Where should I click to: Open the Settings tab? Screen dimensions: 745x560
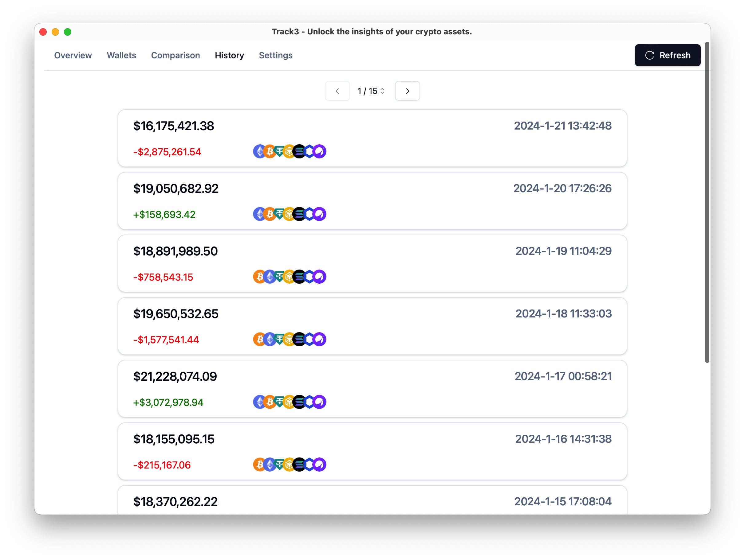click(x=275, y=55)
